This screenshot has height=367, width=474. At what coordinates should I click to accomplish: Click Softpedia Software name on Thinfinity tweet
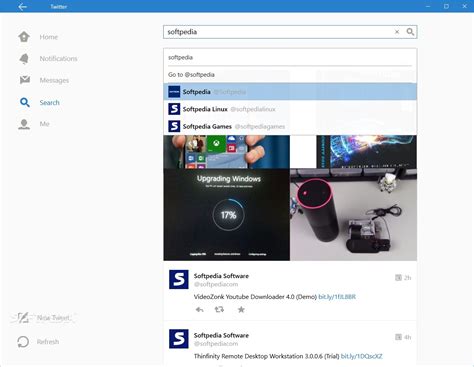pos(221,335)
